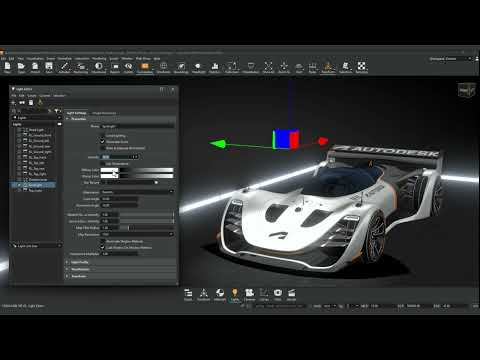Screen dimensions: 480x360
Task: Click the Zoom To toolbar icon
Action: [284, 67]
